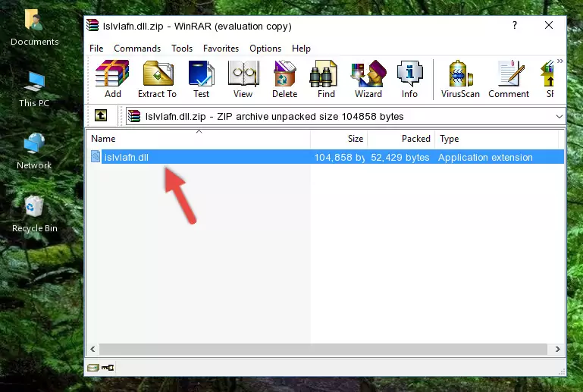The width and height of the screenshot is (583, 392).
Task: Click the Application extension type cell
Action: (x=485, y=157)
